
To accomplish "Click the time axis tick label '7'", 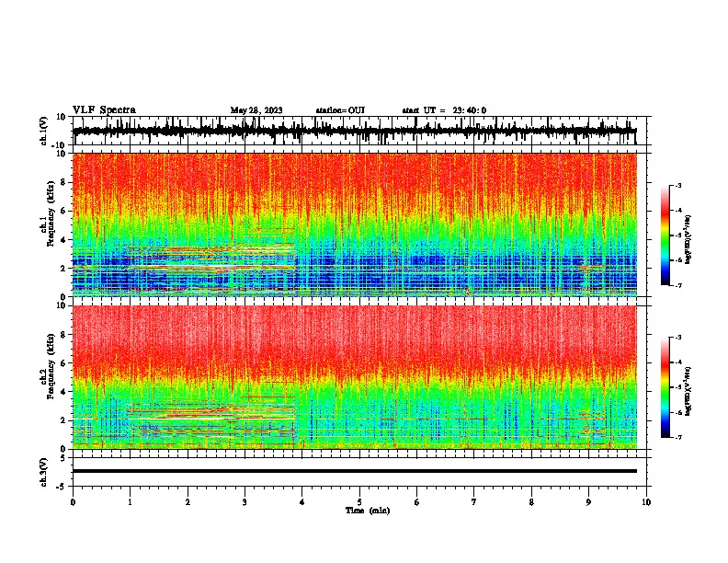I will click(474, 502).
